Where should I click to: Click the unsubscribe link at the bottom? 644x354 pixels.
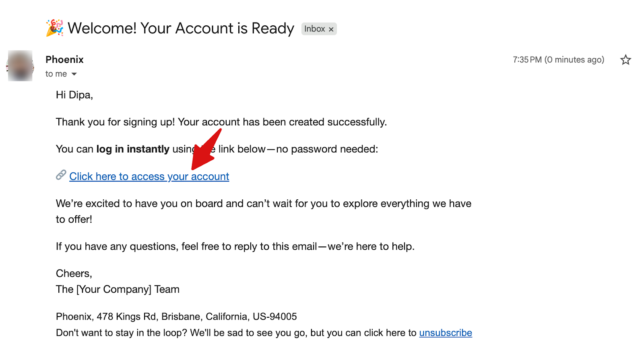(x=445, y=333)
